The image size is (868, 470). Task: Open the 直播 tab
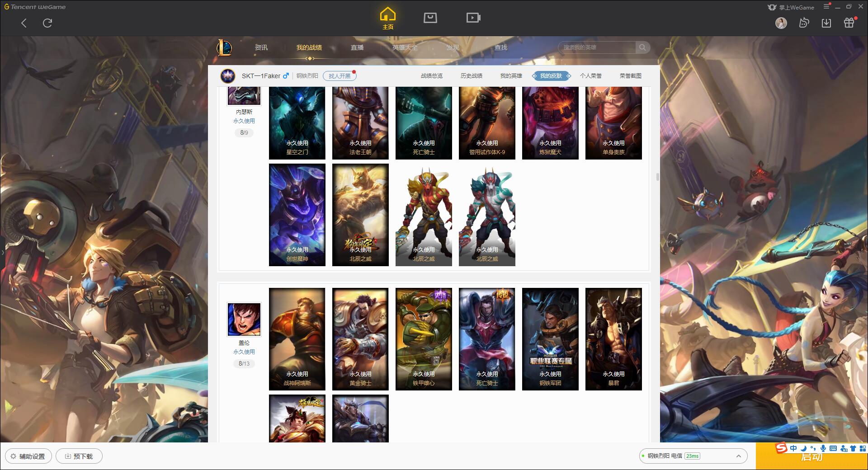click(x=357, y=47)
